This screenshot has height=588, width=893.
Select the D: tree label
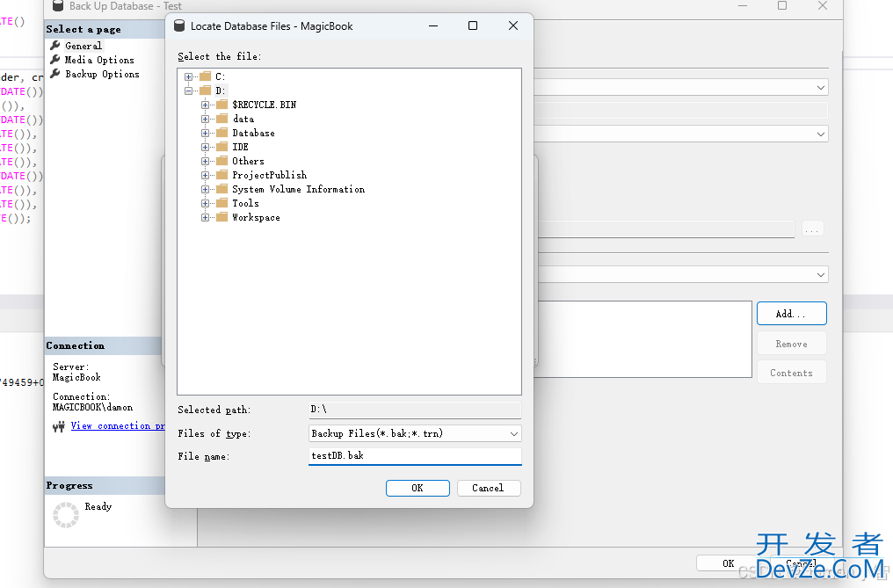pos(221,91)
